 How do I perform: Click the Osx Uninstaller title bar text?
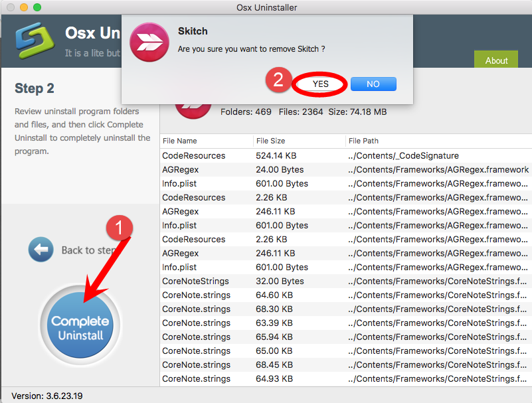click(266, 7)
